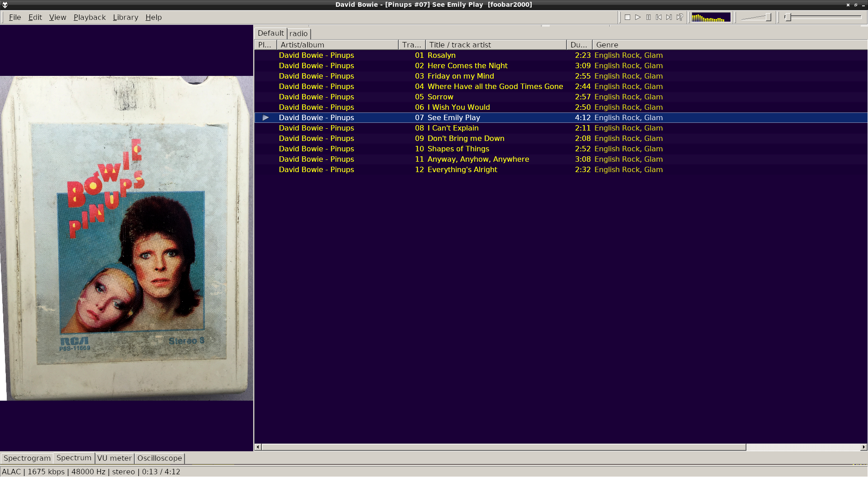
Task: Select track 06 I Wish You Would
Action: pyautogui.click(x=561, y=107)
